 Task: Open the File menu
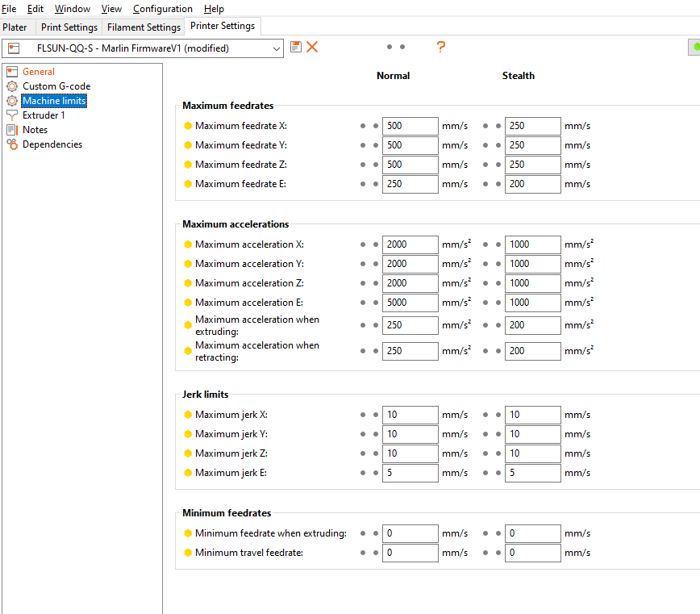tap(9, 9)
